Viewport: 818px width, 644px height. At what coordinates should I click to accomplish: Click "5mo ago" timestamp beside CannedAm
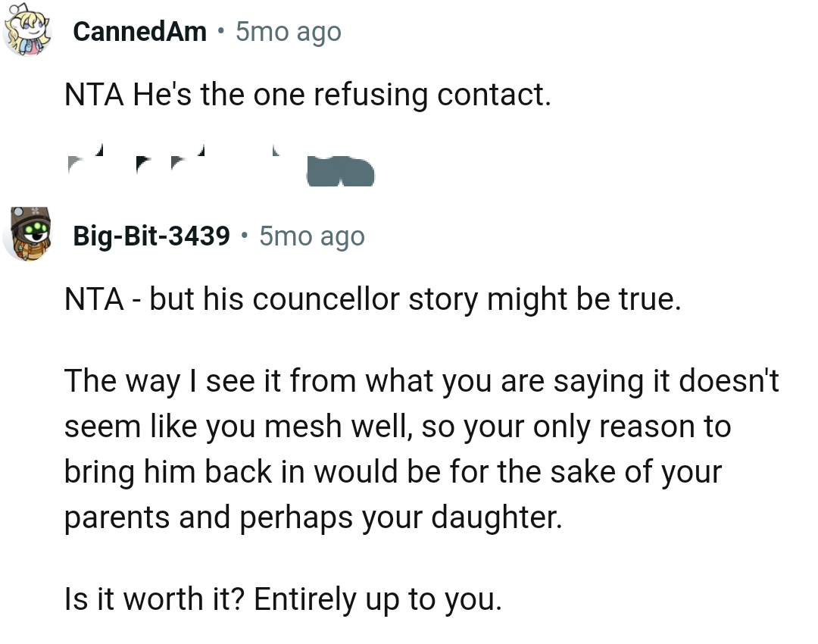pyautogui.click(x=289, y=32)
